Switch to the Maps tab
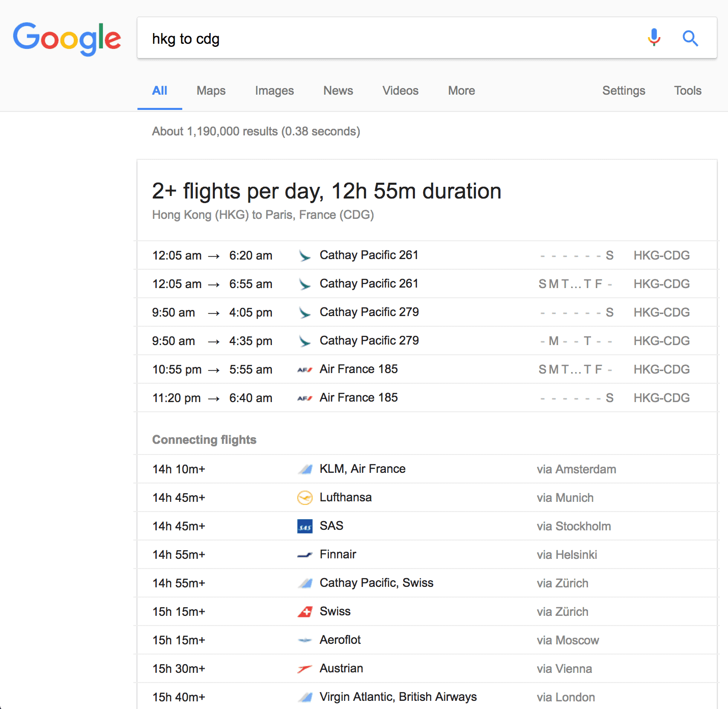This screenshot has height=709, width=728. [211, 91]
